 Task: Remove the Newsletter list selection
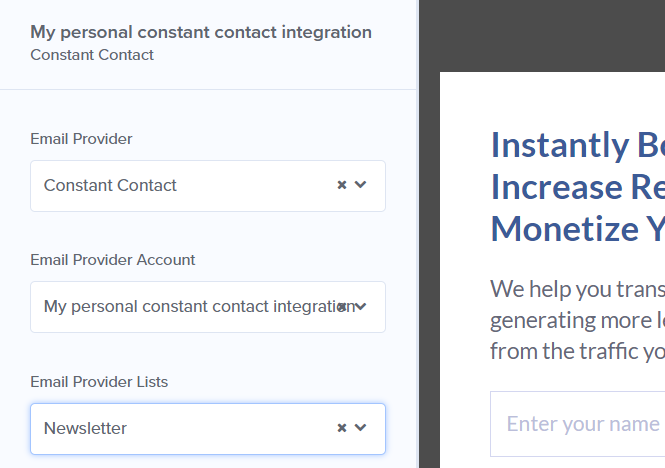pyautogui.click(x=342, y=428)
